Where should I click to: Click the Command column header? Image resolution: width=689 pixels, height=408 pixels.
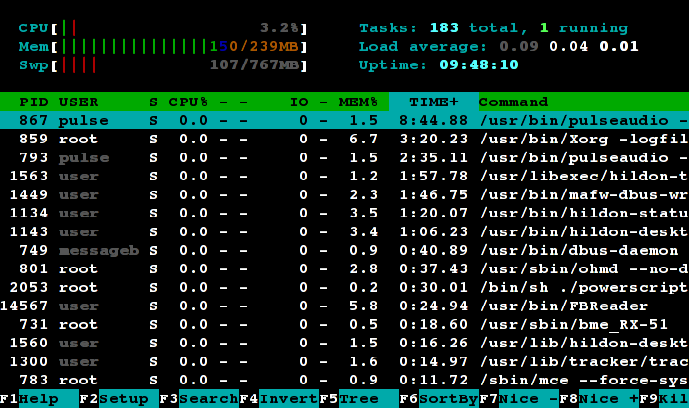(514, 102)
